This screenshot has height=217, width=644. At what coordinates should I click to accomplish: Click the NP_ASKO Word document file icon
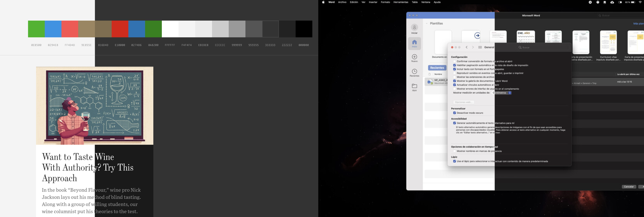coord(430,82)
